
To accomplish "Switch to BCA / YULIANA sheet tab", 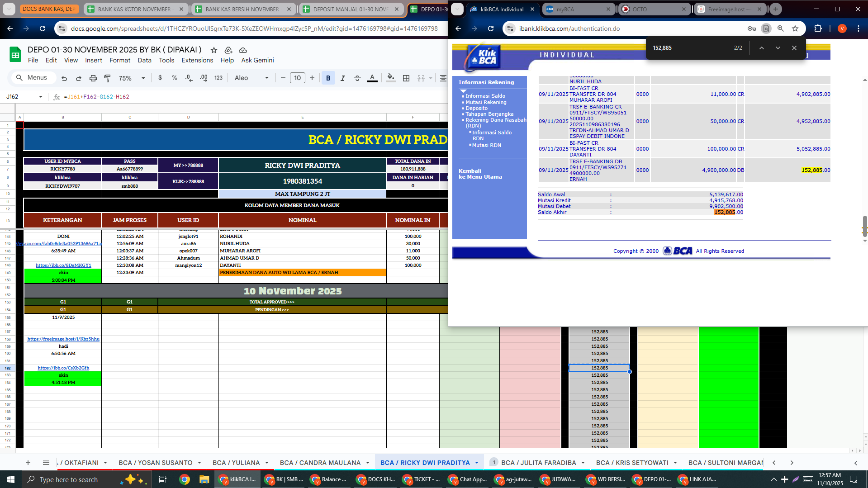I will coord(236,463).
